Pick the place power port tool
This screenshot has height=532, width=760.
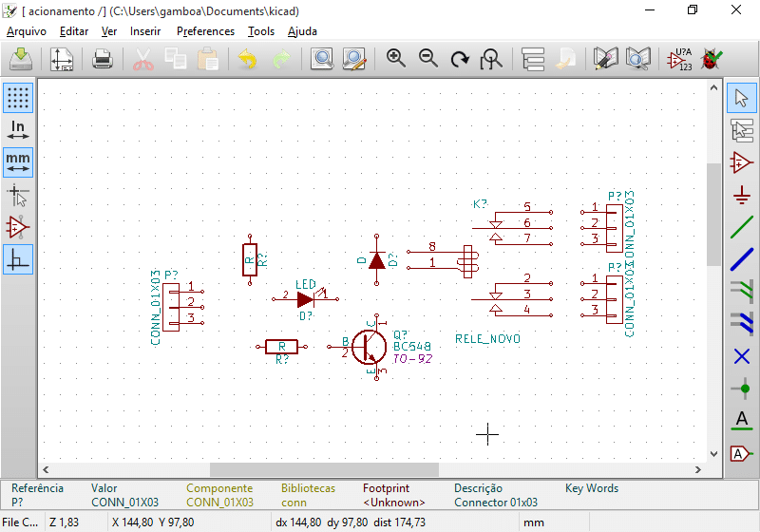pos(742,195)
